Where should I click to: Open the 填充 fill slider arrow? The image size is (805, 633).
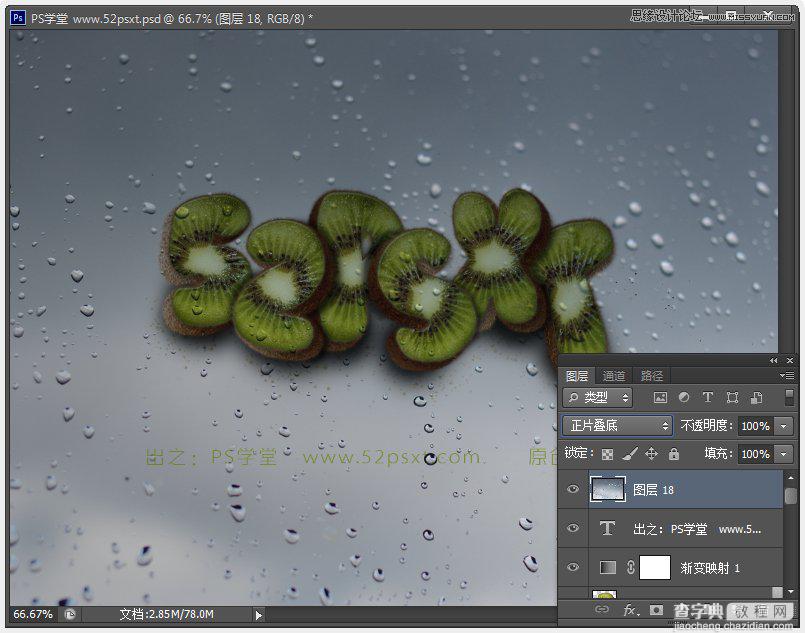783,454
